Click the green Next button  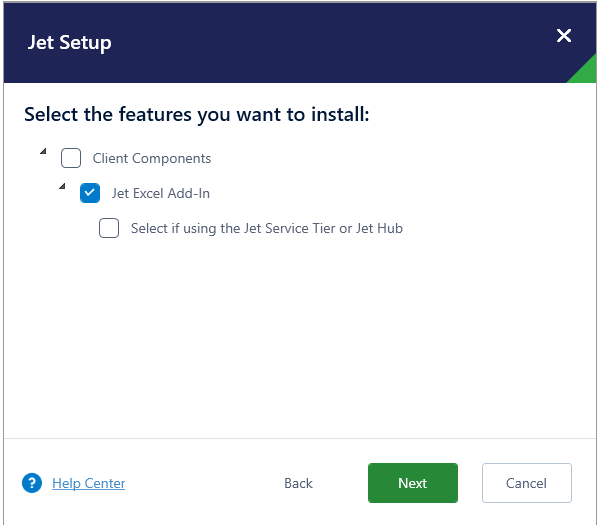[413, 483]
